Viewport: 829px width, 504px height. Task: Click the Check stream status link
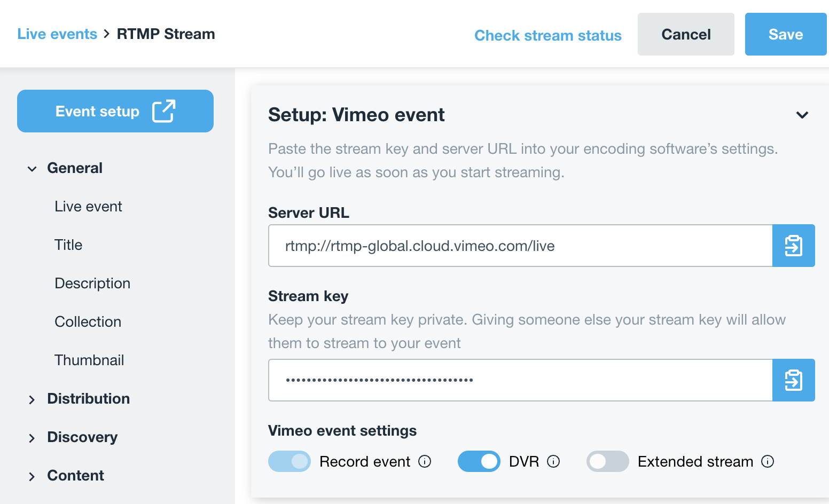[x=548, y=35]
